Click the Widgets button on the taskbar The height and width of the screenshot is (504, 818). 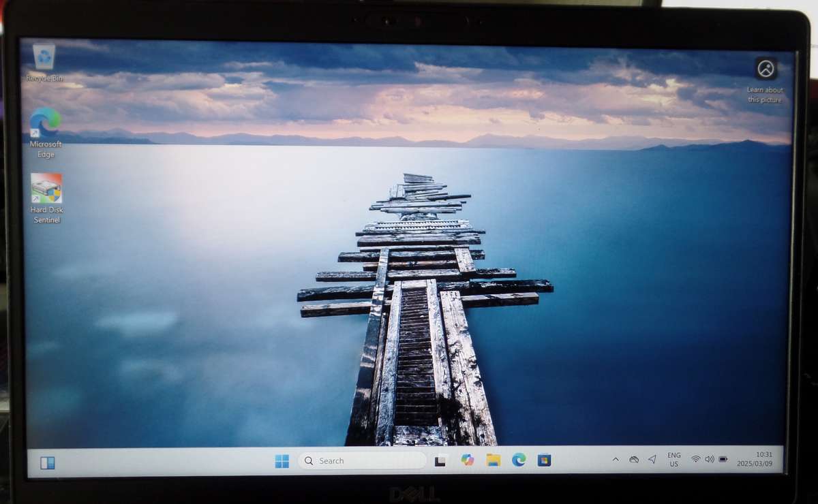(46, 462)
